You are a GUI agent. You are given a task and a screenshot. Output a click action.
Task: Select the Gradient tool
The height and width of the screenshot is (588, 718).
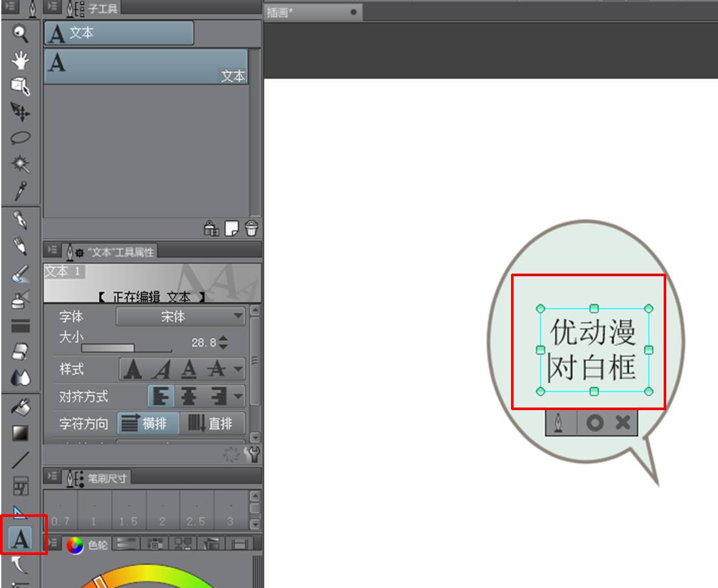21,433
